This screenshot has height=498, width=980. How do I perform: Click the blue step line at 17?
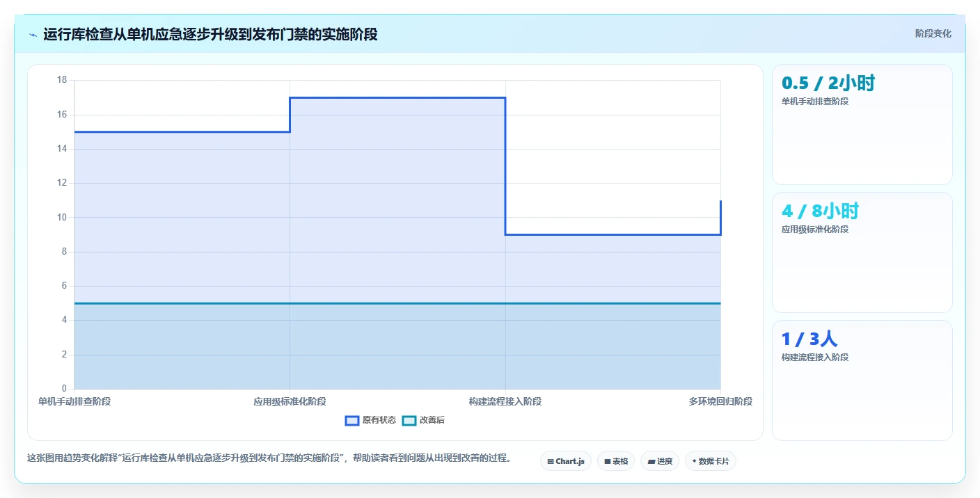[397, 97]
